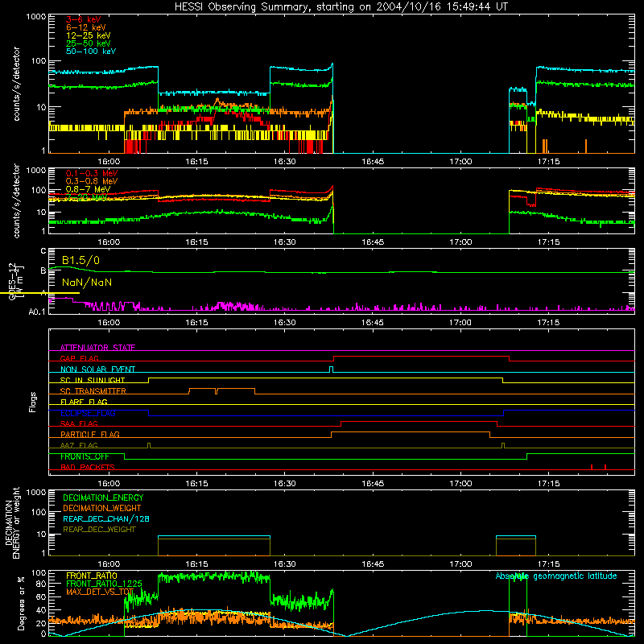Click the first BAD_PACKETS red spike

coord(592,467)
